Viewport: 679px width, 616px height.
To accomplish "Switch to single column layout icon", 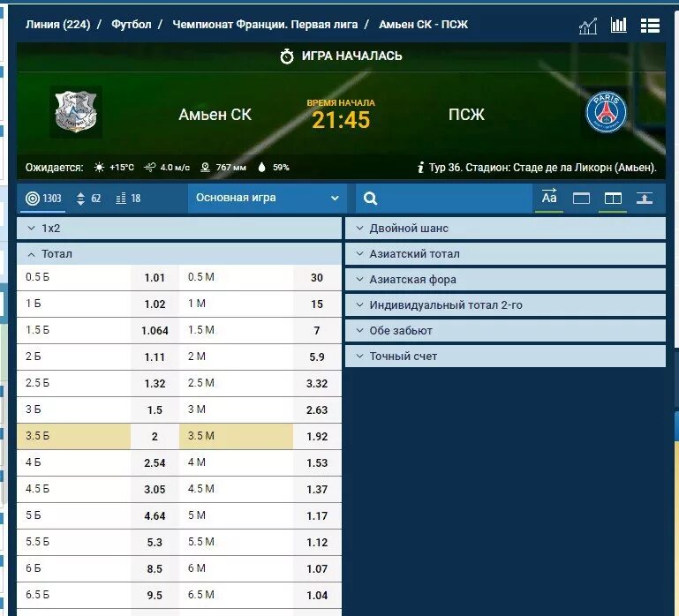I will click(581, 199).
